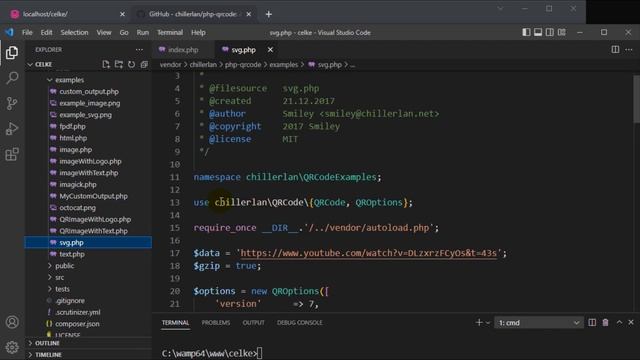Switch to the PROBLEMS panel tab
640x360 pixels.
tap(216, 322)
